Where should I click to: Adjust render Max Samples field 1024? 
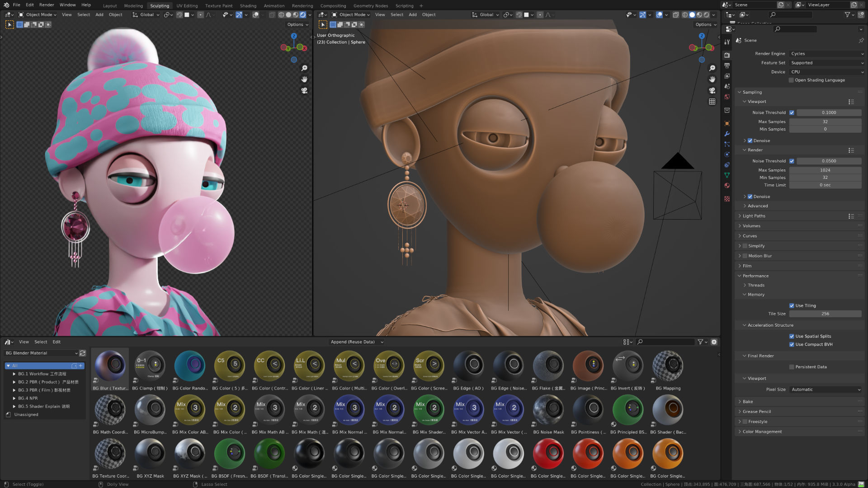click(825, 170)
